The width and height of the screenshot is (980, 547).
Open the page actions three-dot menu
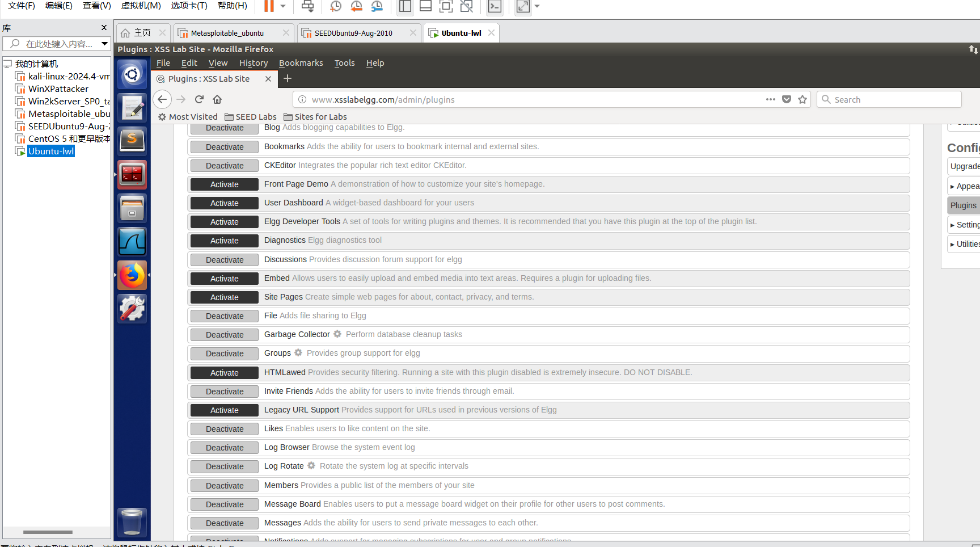pyautogui.click(x=770, y=99)
